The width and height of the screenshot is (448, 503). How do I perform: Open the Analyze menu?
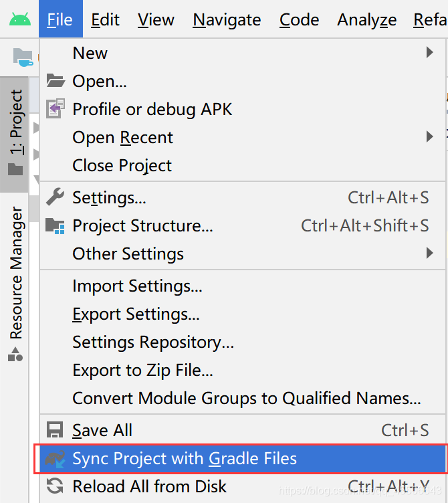(x=367, y=19)
